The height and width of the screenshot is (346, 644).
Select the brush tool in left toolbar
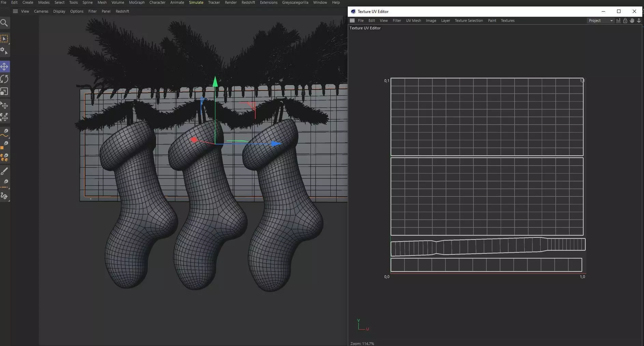4,171
